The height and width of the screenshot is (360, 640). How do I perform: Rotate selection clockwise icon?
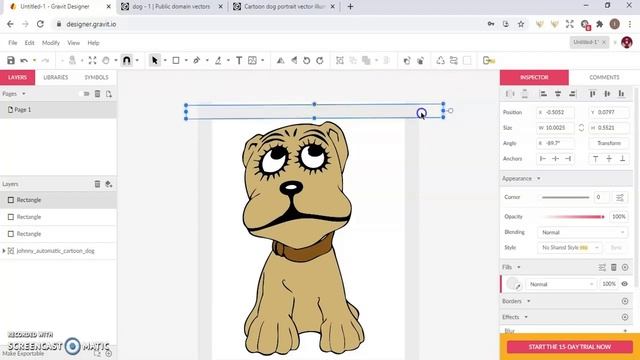click(x=320, y=60)
